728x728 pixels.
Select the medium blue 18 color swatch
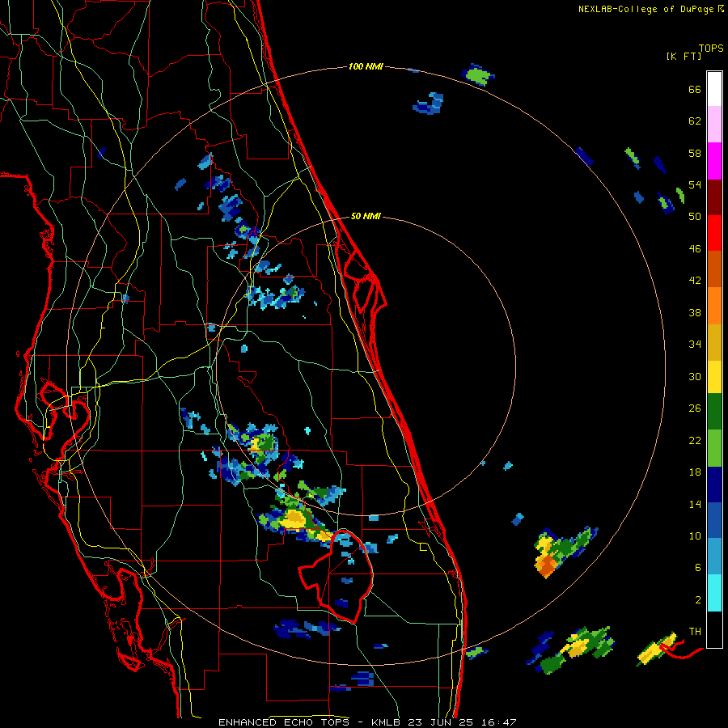tap(714, 520)
